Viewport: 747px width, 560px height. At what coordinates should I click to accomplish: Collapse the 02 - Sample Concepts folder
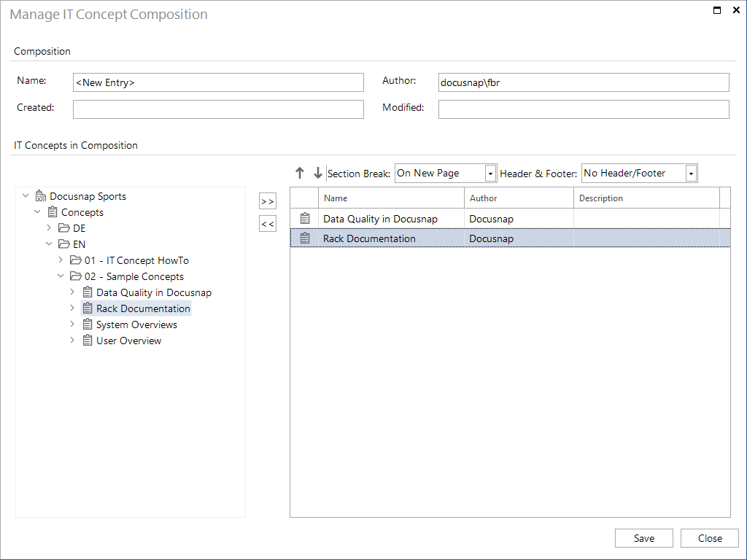click(x=61, y=276)
